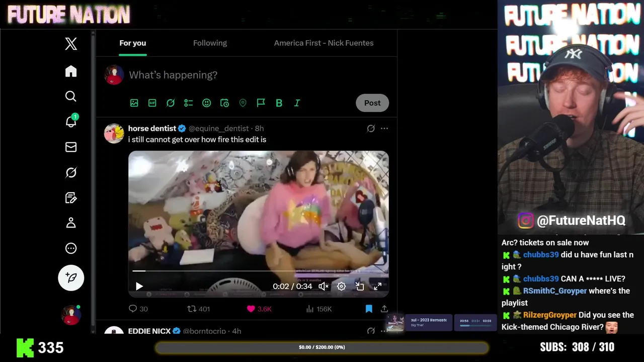
Task: Schedule the post with calendar icon
Action: tap(225, 103)
